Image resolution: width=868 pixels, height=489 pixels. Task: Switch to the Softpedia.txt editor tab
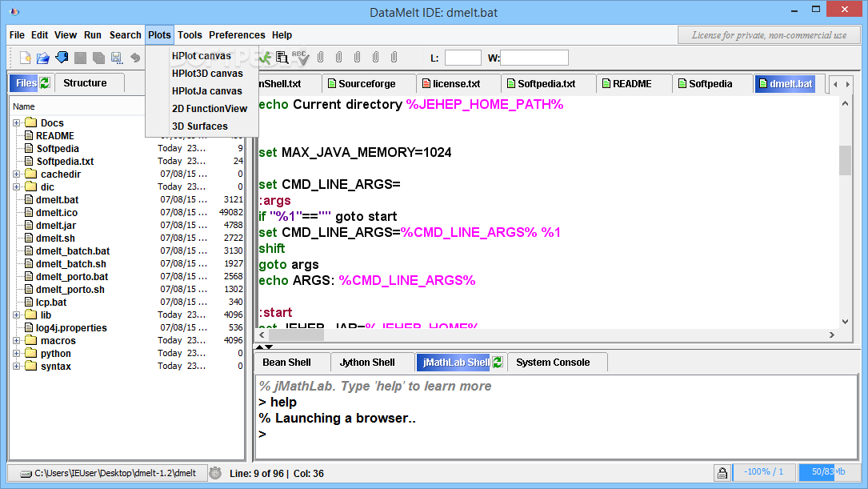tap(546, 83)
